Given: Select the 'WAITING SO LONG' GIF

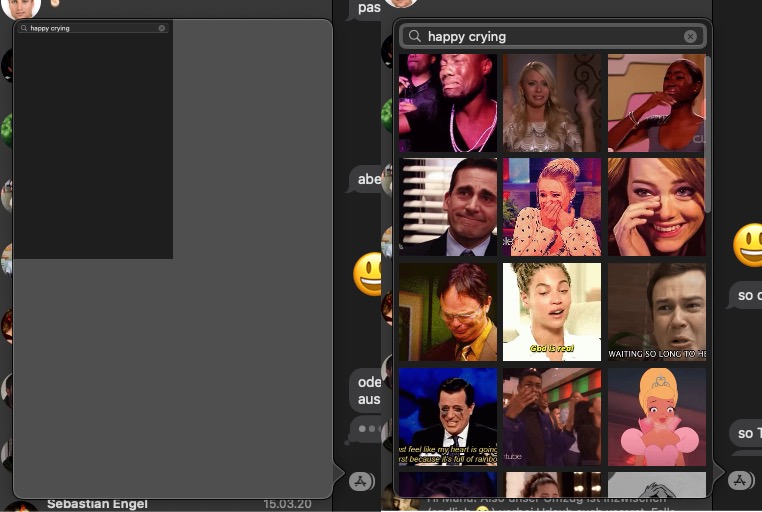Looking at the screenshot, I should pyautogui.click(x=656, y=312).
